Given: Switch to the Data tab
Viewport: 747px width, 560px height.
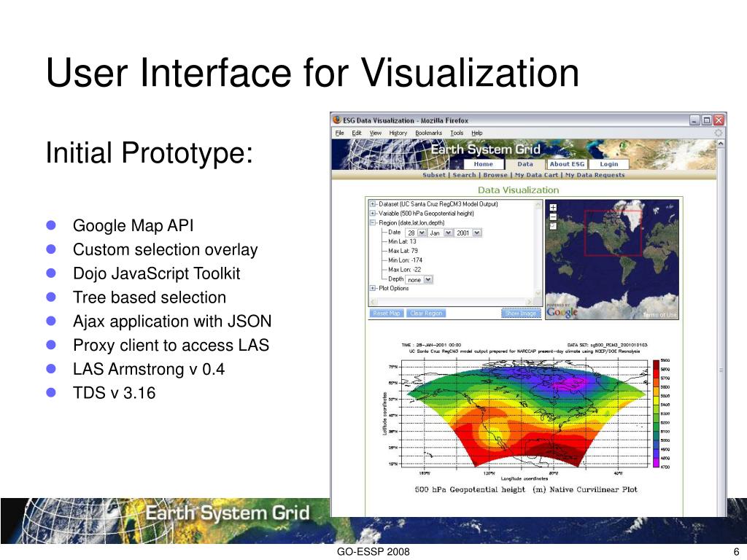Looking at the screenshot, I should pos(525,164).
